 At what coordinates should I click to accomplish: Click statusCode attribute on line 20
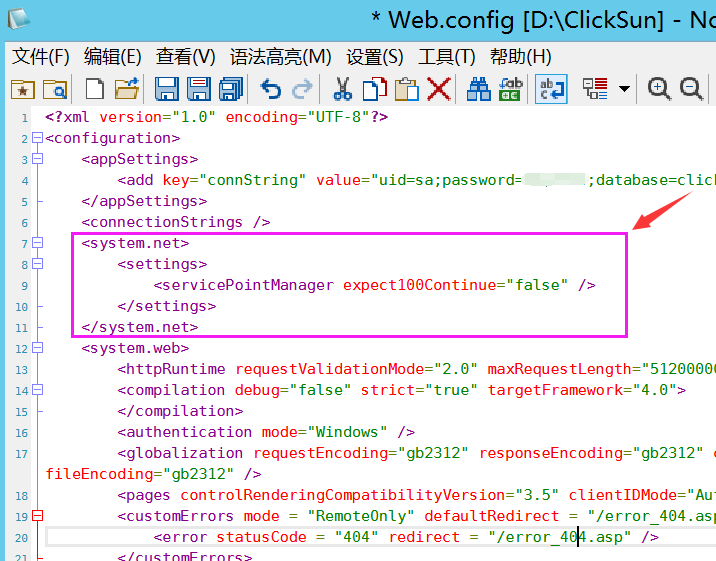pos(261,537)
